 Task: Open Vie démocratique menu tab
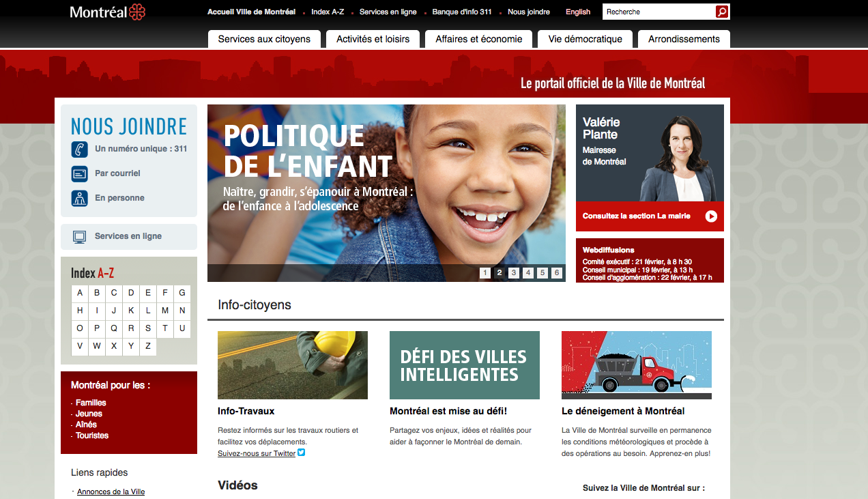pyautogui.click(x=585, y=39)
